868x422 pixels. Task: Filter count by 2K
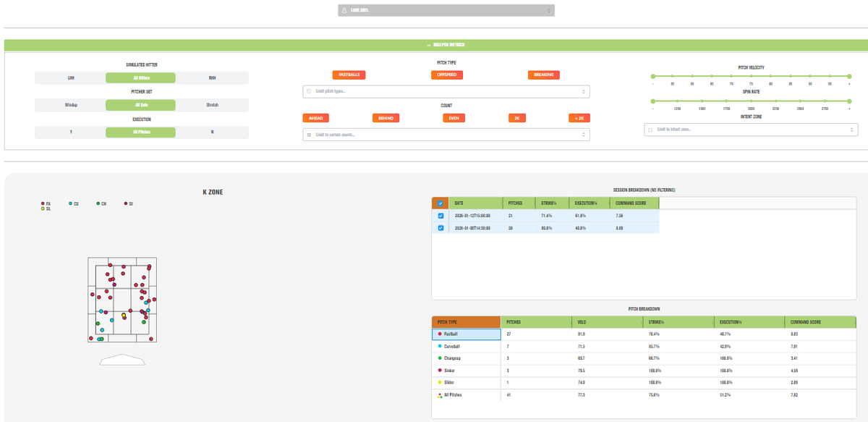(516, 118)
